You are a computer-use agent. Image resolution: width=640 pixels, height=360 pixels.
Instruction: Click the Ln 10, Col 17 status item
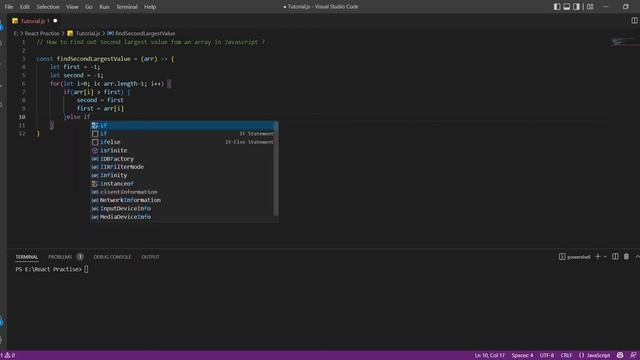click(489, 356)
